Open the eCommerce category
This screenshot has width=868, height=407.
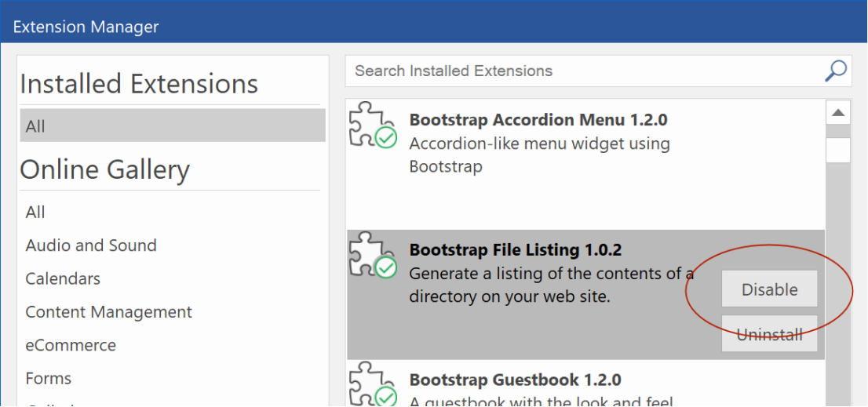point(71,345)
